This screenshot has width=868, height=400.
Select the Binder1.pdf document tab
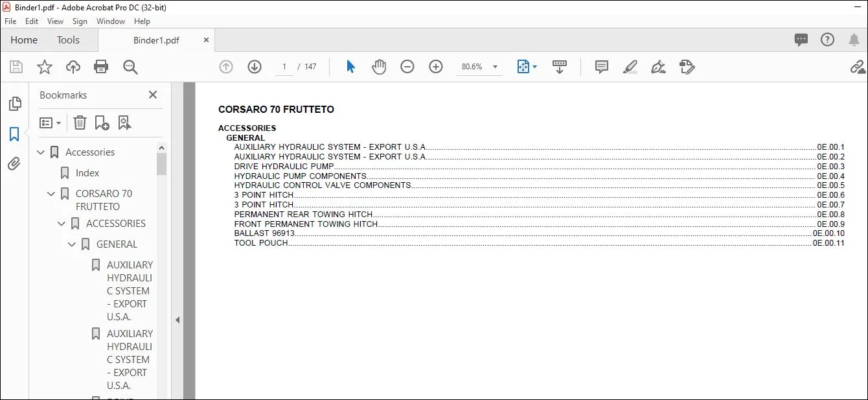(x=156, y=40)
